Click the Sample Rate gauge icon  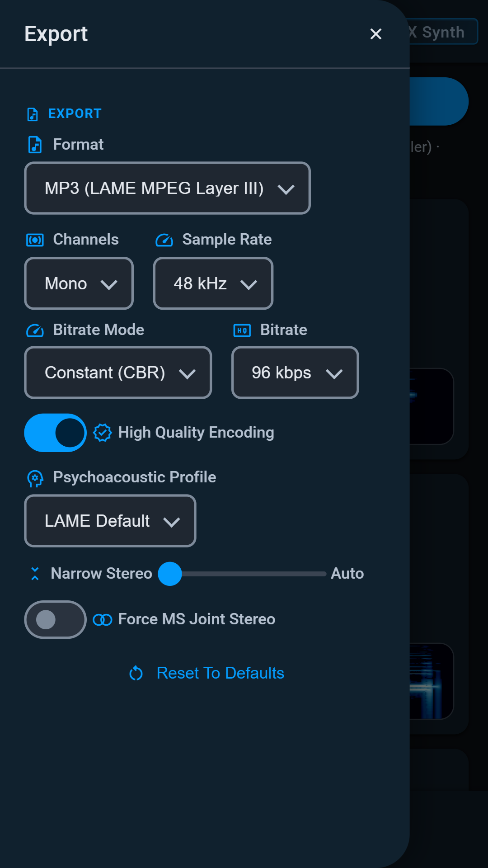(164, 240)
